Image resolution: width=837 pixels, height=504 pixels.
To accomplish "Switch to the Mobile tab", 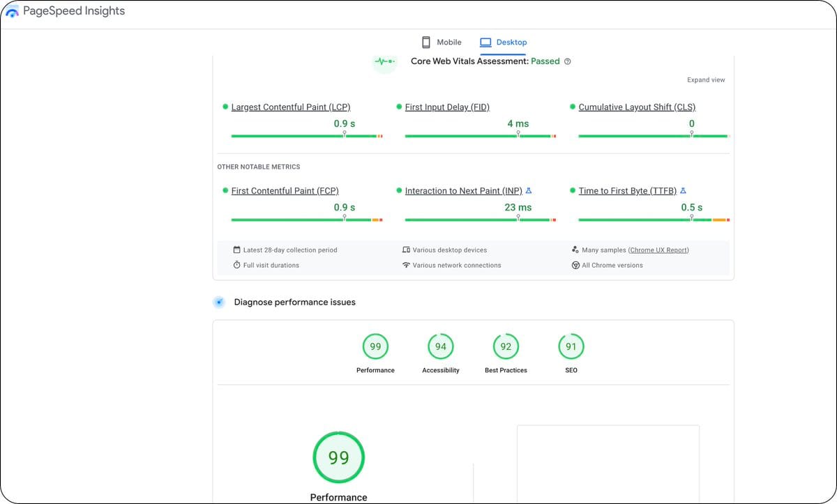I will point(441,42).
